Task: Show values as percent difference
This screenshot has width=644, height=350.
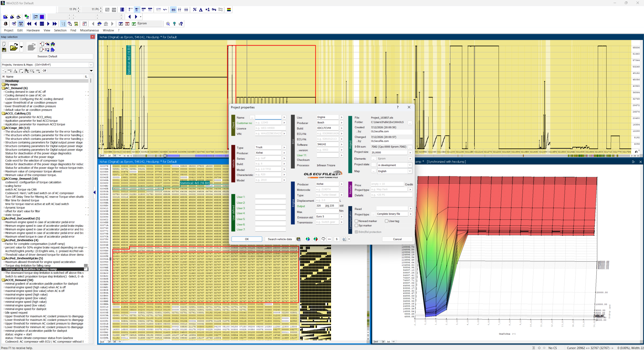Action: coord(195,10)
